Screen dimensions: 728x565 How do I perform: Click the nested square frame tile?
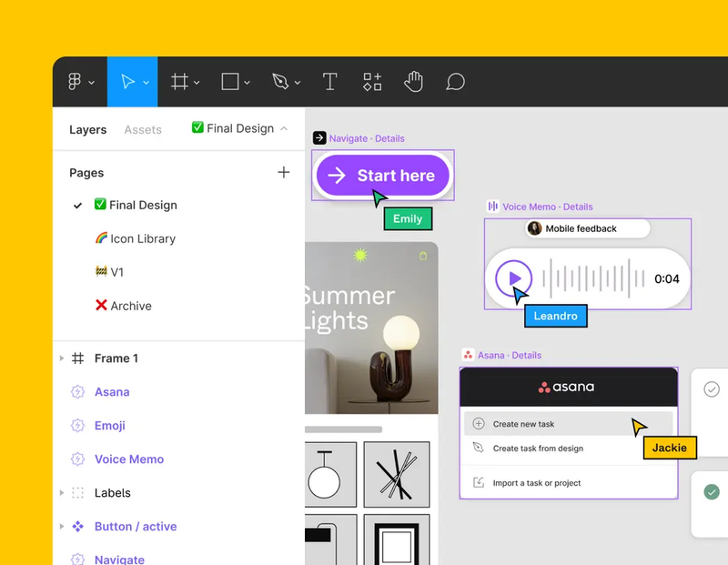click(397, 540)
